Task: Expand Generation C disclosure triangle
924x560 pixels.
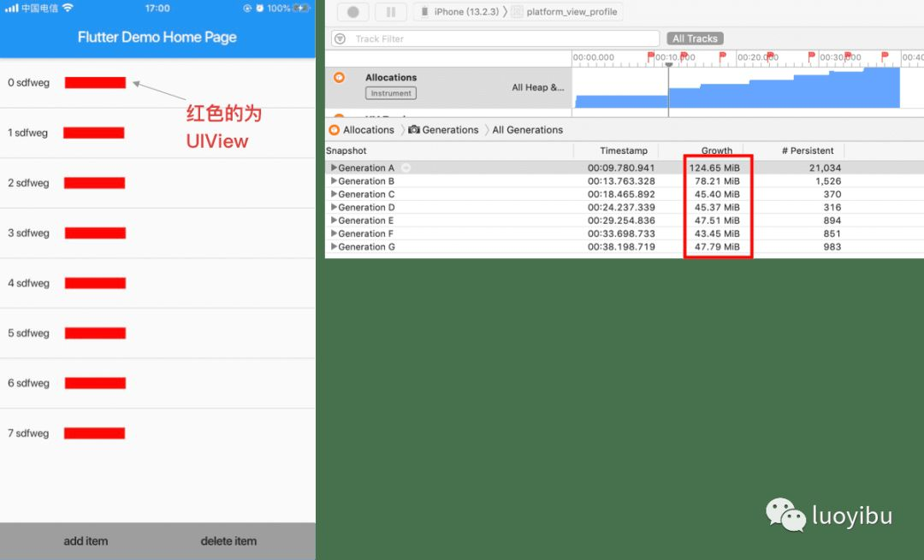Action: [x=335, y=194]
